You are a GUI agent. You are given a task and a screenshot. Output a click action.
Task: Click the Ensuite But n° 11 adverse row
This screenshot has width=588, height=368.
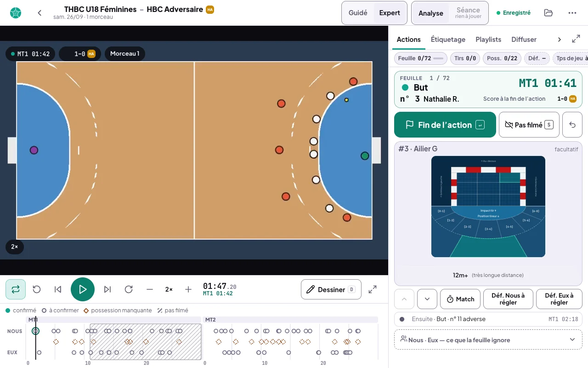(488, 319)
